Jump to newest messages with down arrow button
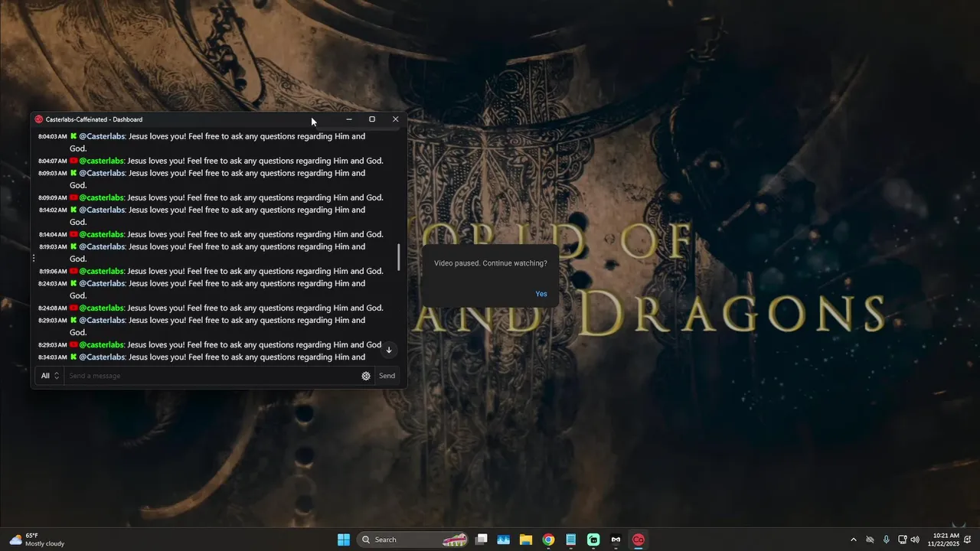 click(389, 350)
